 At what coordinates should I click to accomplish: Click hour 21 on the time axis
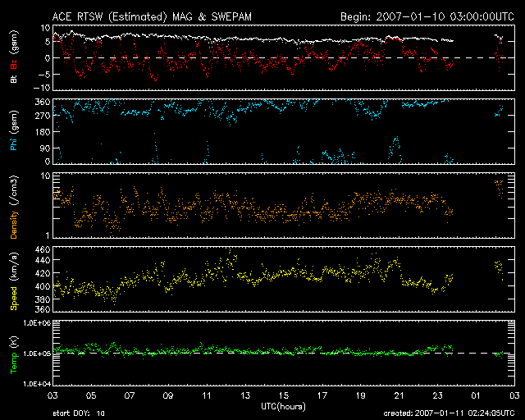click(399, 396)
